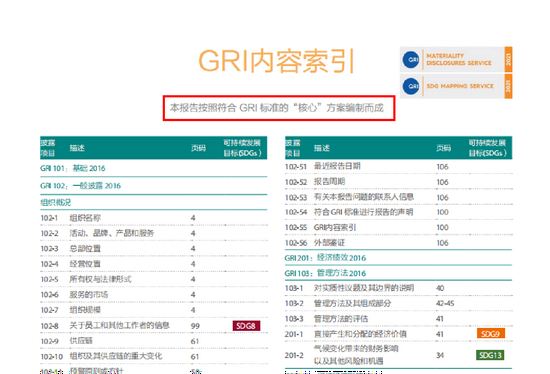Click the '组织概况' subheading
The width and height of the screenshot is (550, 374).
click(55, 202)
